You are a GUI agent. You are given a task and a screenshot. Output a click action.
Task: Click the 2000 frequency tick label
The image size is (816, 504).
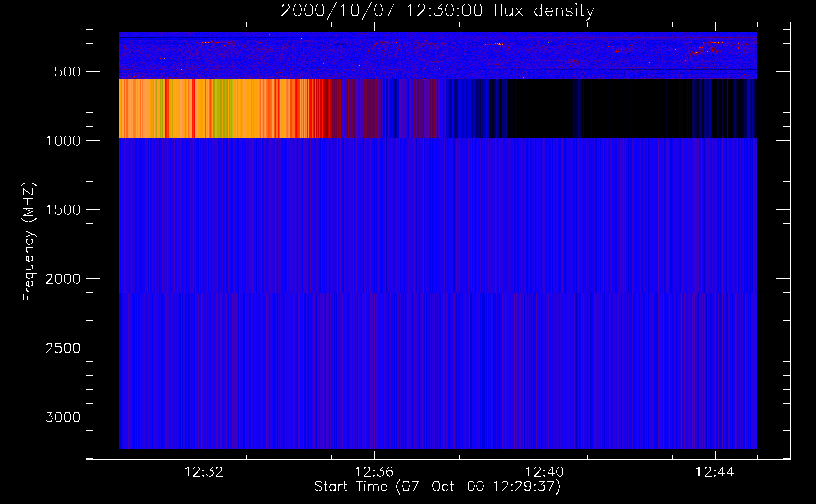(x=63, y=279)
